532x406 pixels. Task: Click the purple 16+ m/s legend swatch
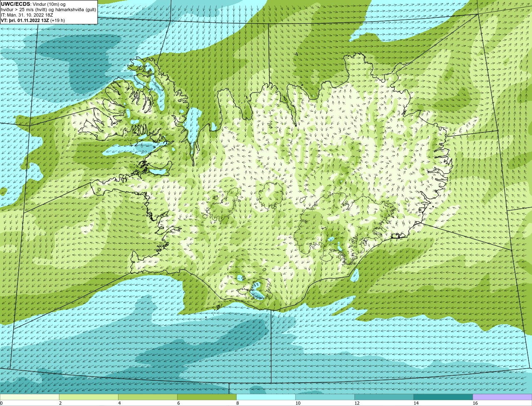502,397
